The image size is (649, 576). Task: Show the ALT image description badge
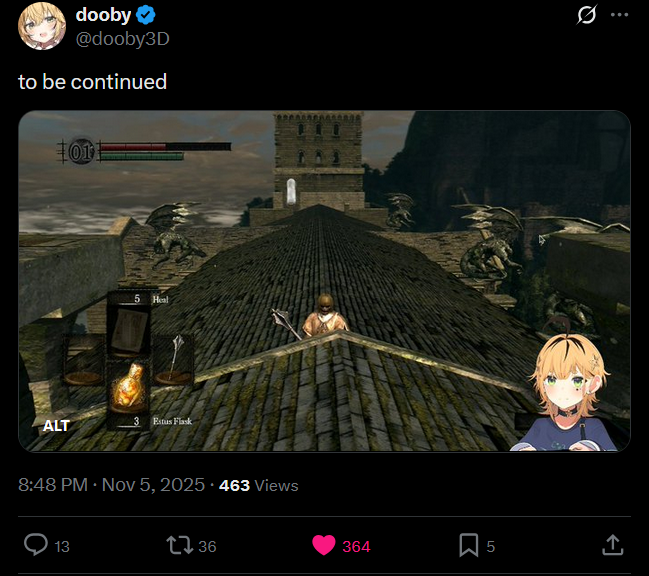click(x=56, y=426)
